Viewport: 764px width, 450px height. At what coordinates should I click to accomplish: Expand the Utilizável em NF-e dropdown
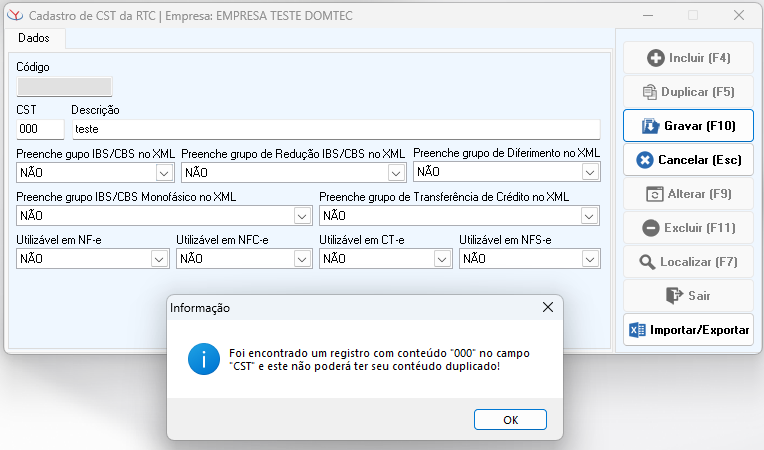point(158,259)
